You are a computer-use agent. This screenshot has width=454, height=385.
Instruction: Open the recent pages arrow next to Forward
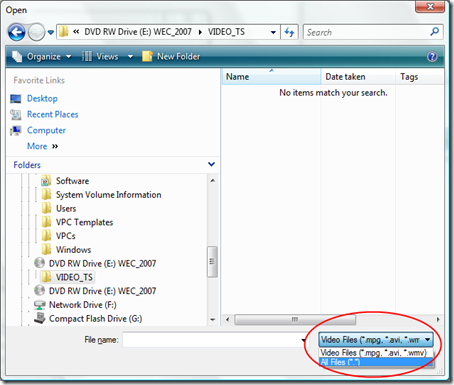point(51,32)
